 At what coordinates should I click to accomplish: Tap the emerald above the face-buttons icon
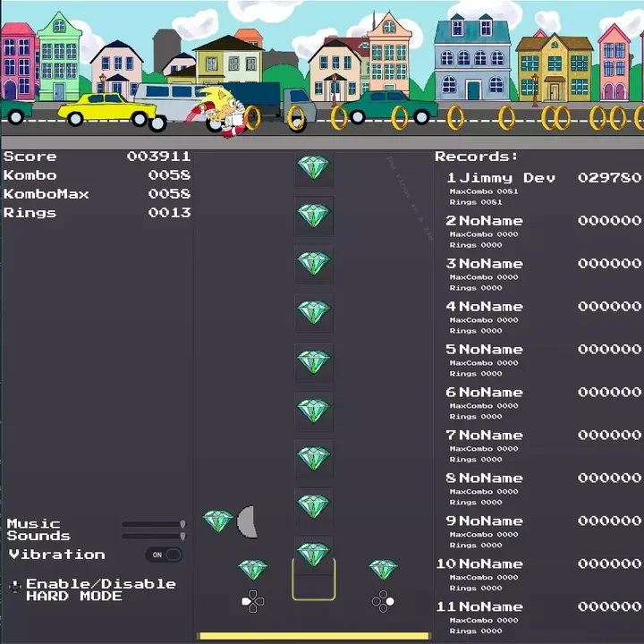(383, 570)
